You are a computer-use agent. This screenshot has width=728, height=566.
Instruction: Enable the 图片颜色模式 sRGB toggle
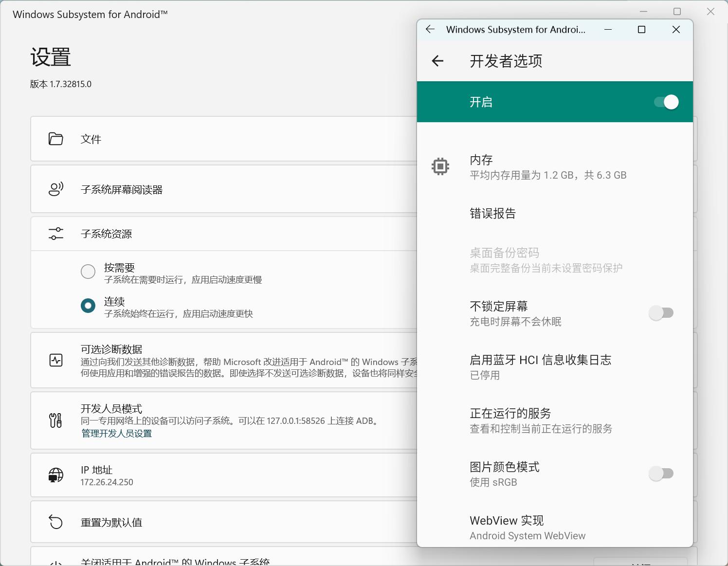click(x=662, y=473)
